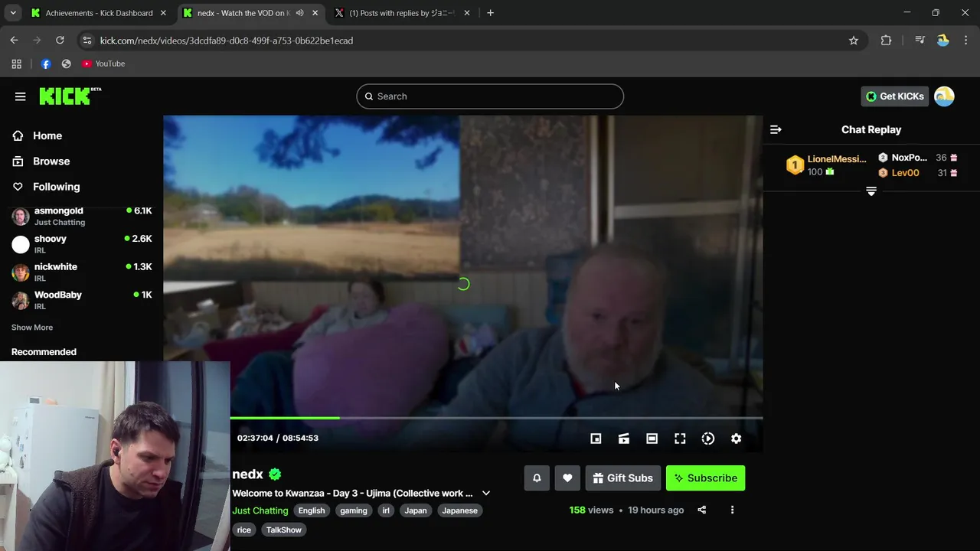This screenshot has height=551, width=980.
Task: Open the asmongold channel
Action: 82,217
